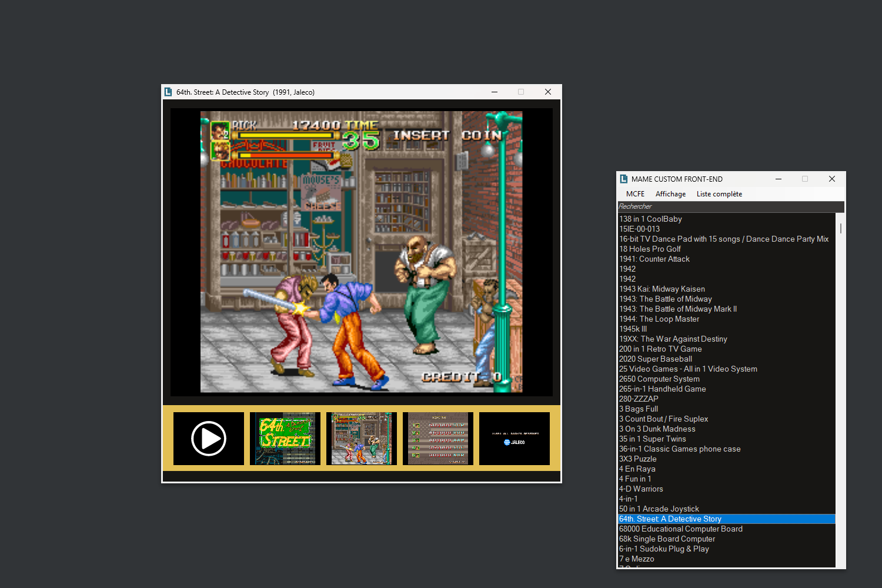882x588 pixels.
Task: Minimize the 64th. Street preview window
Action: point(495,92)
